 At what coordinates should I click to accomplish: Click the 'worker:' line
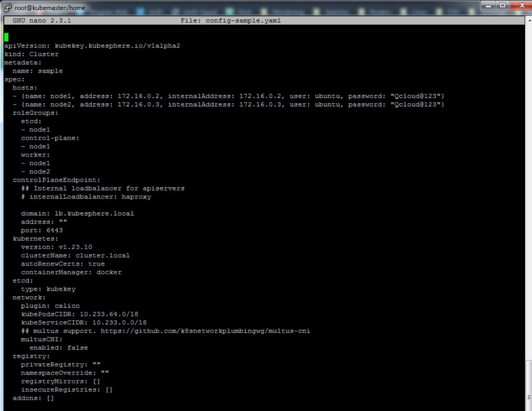point(35,155)
